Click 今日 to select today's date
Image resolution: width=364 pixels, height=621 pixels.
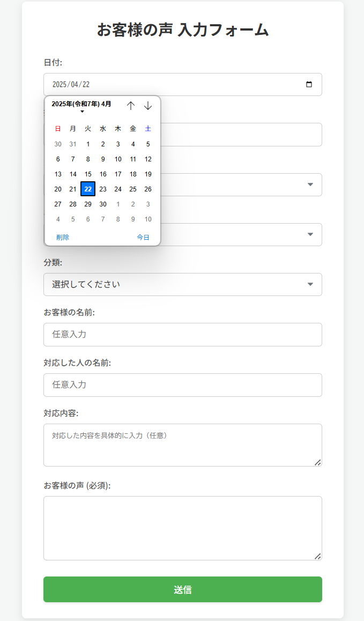tap(143, 237)
